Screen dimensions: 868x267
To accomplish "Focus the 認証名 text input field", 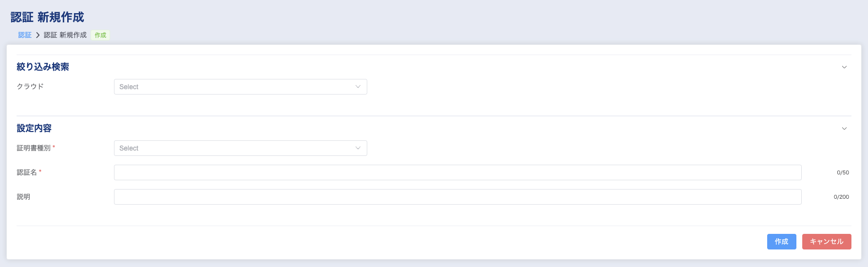I will pyautogui.click(x=457, y=172).
